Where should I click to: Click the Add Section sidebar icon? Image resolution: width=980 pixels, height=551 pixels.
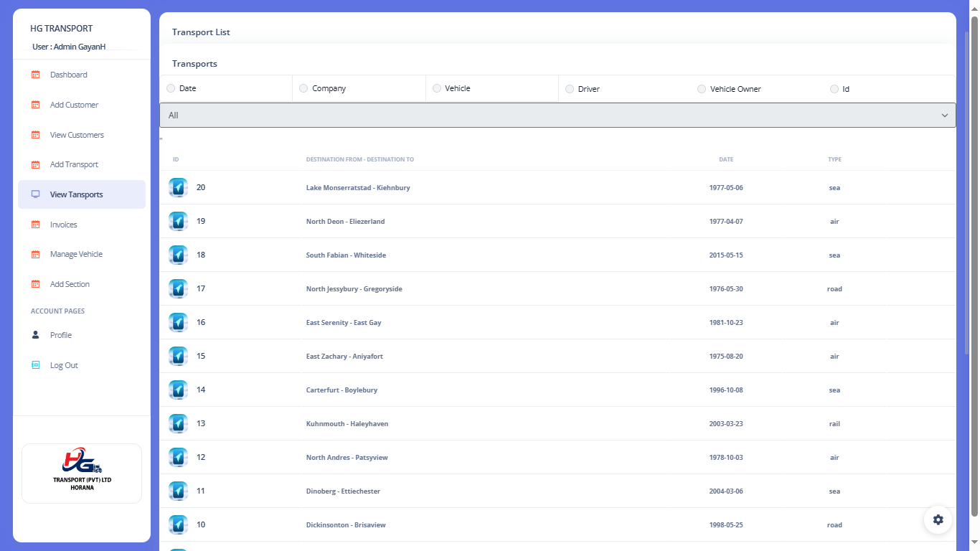click(35, 284)
